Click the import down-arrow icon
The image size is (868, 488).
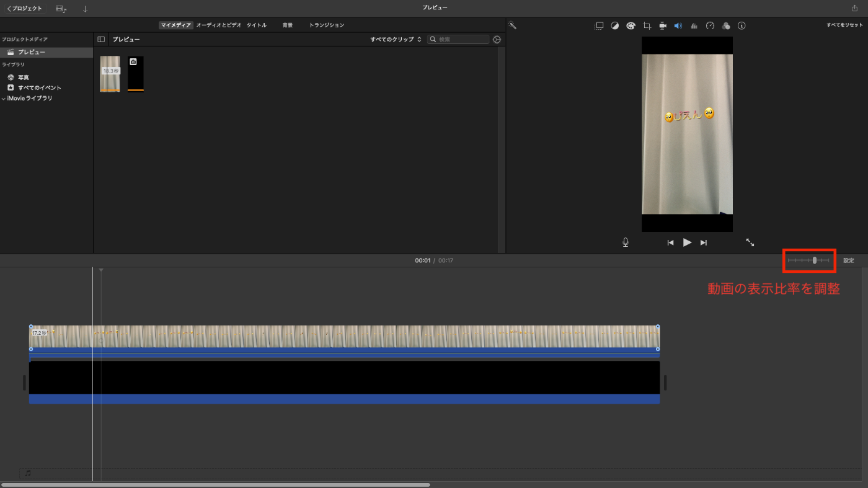[x=86, y=9]
